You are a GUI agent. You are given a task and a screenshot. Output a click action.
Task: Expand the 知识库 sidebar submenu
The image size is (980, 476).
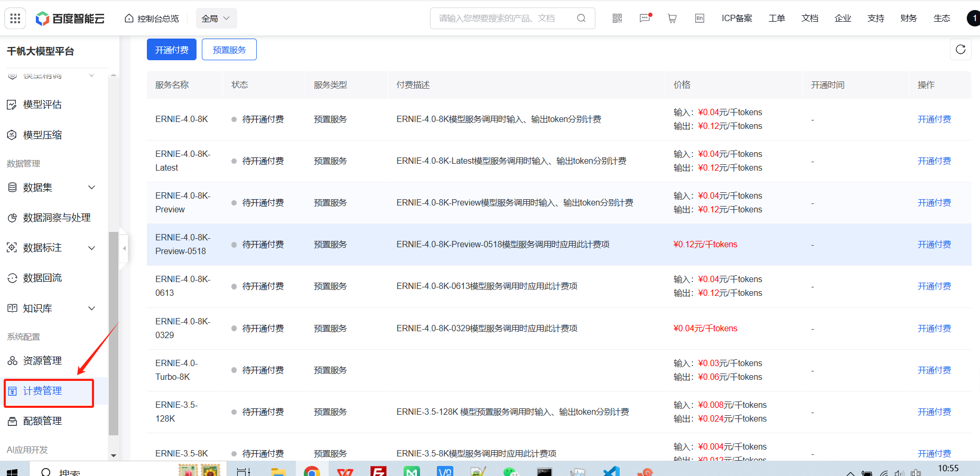[91, 309]
